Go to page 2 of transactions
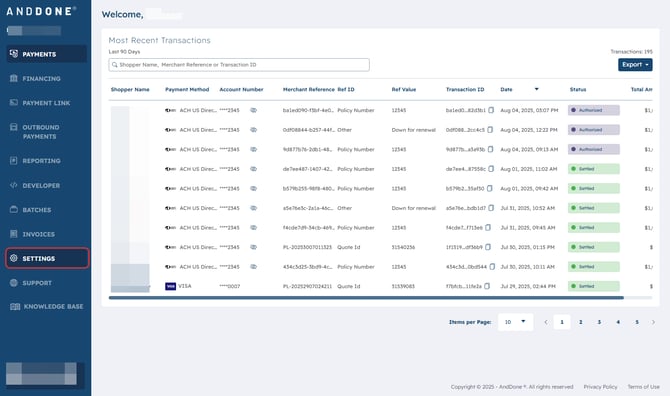 coord(581,322)
